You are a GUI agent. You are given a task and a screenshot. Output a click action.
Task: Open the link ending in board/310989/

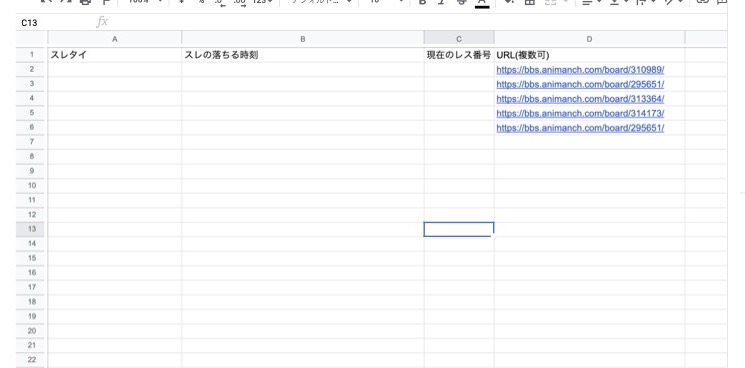point(580,70)
